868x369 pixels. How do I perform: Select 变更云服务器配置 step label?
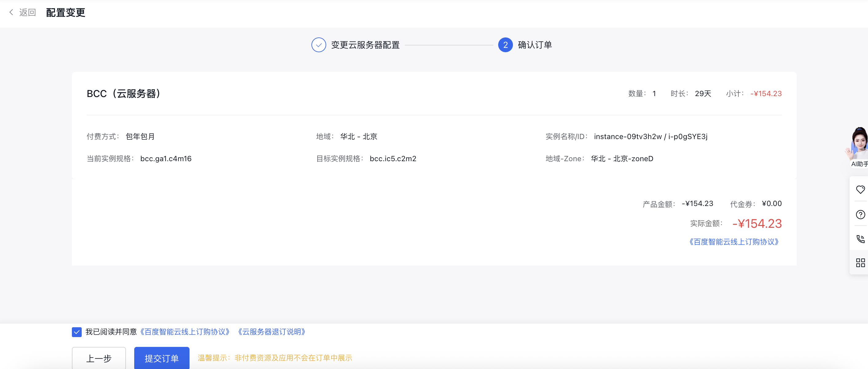pyautogui.click(x=365, y=45)
